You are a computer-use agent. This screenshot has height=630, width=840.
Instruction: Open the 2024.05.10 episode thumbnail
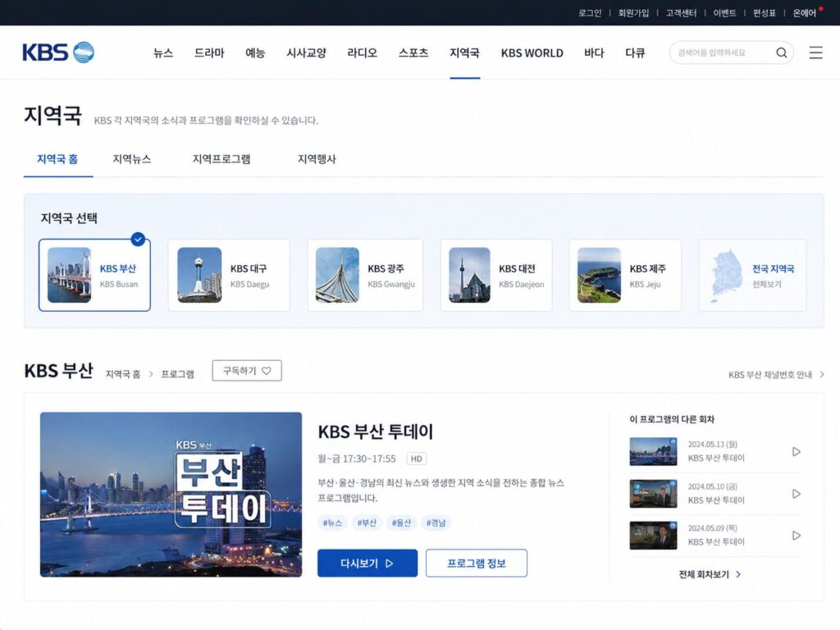(x=653, y=493)
